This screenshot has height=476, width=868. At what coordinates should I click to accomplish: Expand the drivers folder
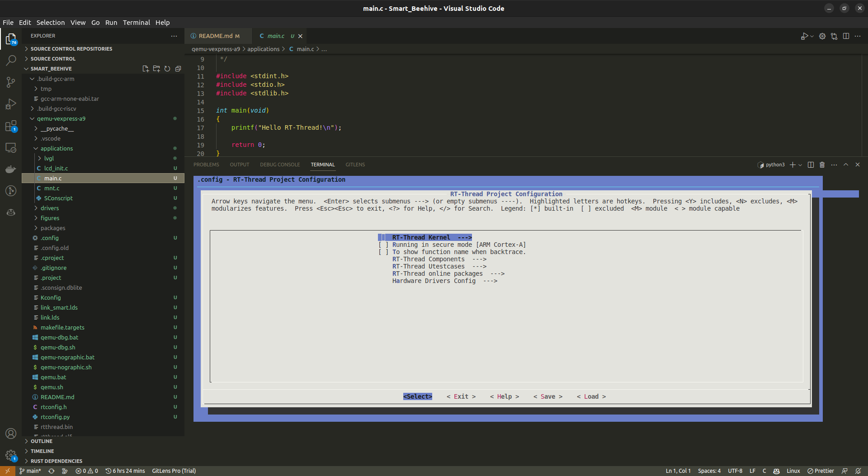(50, 208)
